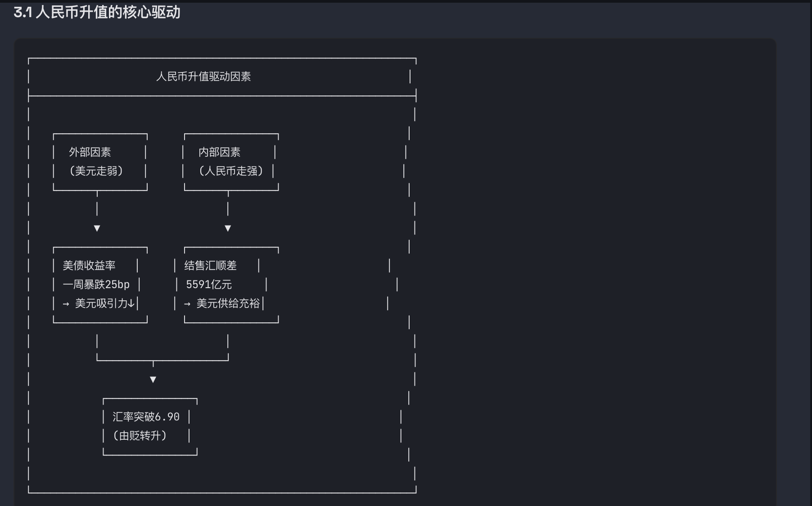Click the right arrow before 美元供给充裕

(187, 304)
